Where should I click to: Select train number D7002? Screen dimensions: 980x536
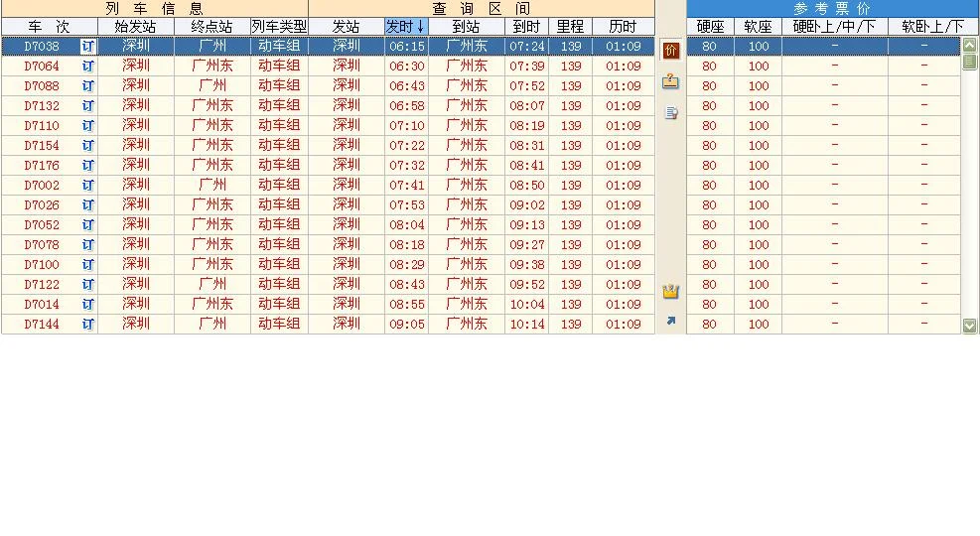42,186
